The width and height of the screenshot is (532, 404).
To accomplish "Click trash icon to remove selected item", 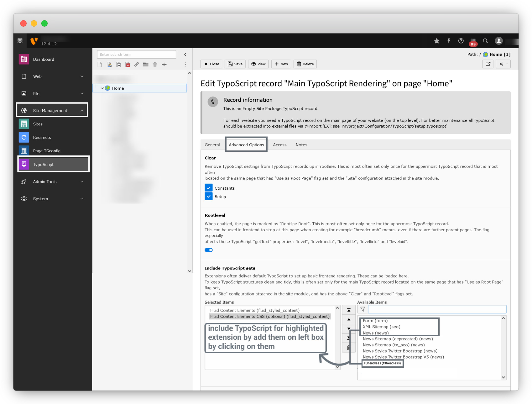I will [x=349, y=348].
